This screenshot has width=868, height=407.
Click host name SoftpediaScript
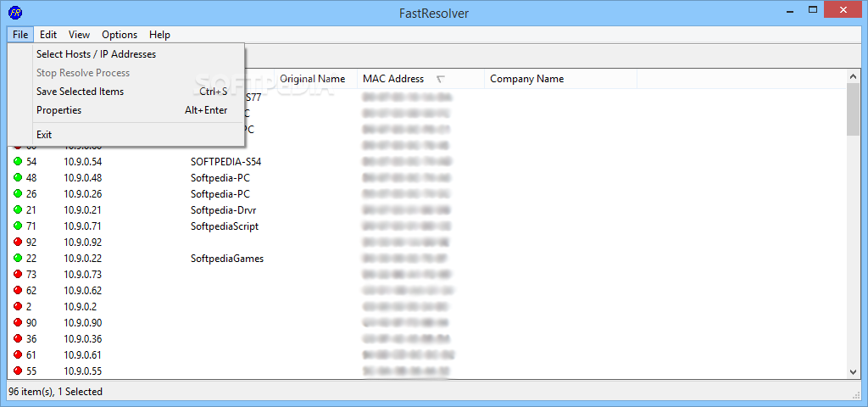coord(225,226)
